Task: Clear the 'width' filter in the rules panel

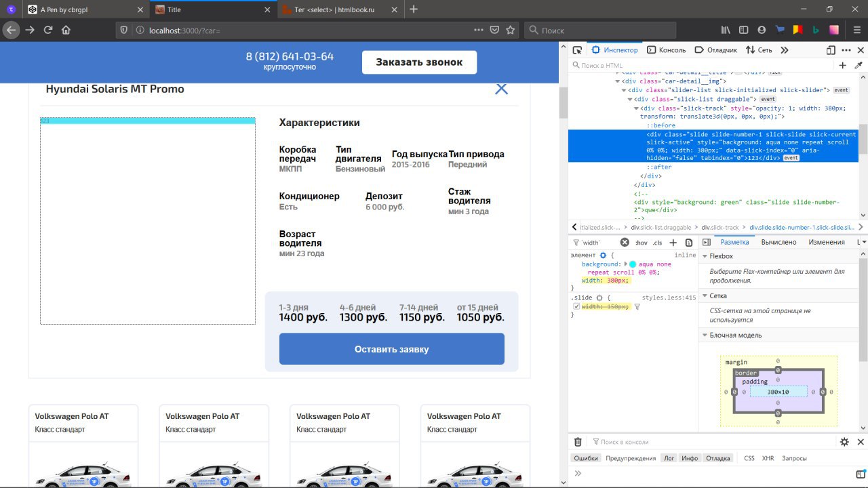Action: (x=625, y=243)
